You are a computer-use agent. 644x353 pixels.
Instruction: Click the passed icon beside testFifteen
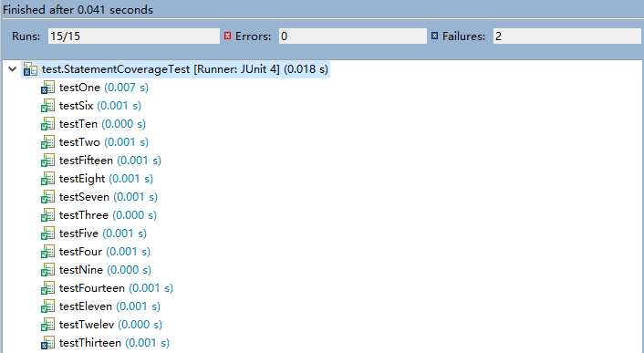(x=47, y=161)
